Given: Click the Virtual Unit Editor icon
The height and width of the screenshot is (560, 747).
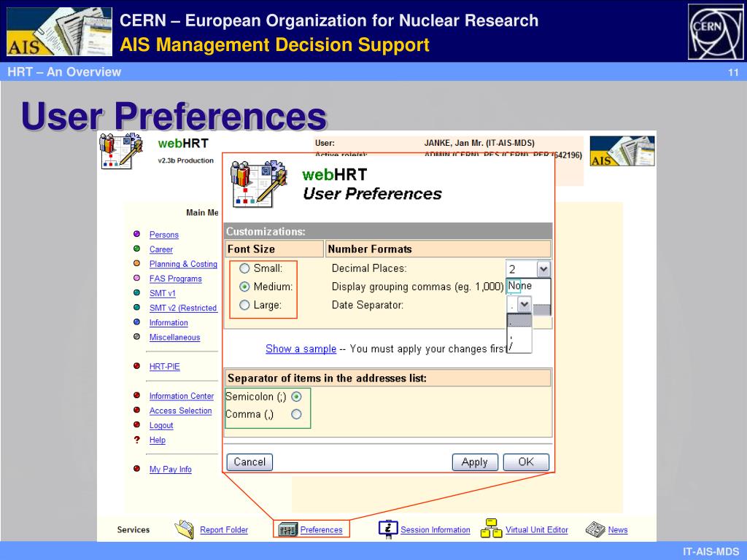Looking at the screenshot, I should tap(491, 529).
